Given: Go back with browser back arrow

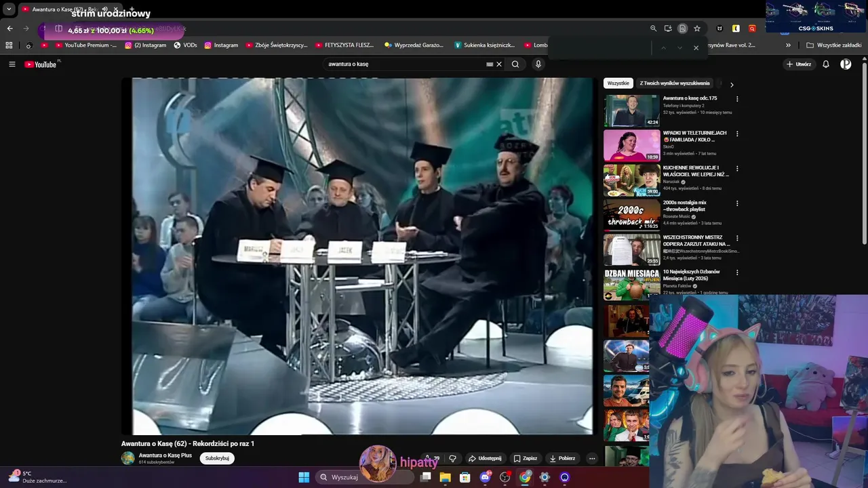Looking at the screenshot, I should coord(9,28).
